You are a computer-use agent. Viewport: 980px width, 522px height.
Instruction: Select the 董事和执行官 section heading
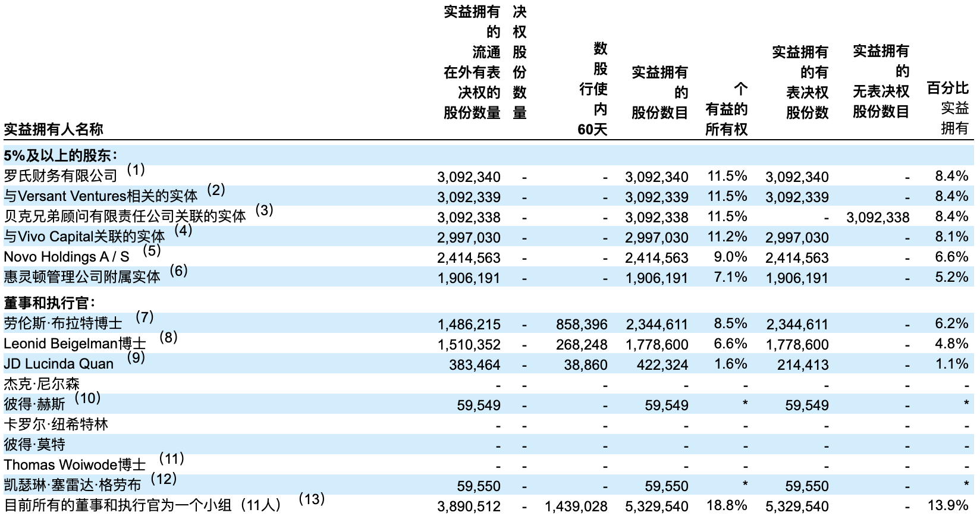click(x=50, y=303)
